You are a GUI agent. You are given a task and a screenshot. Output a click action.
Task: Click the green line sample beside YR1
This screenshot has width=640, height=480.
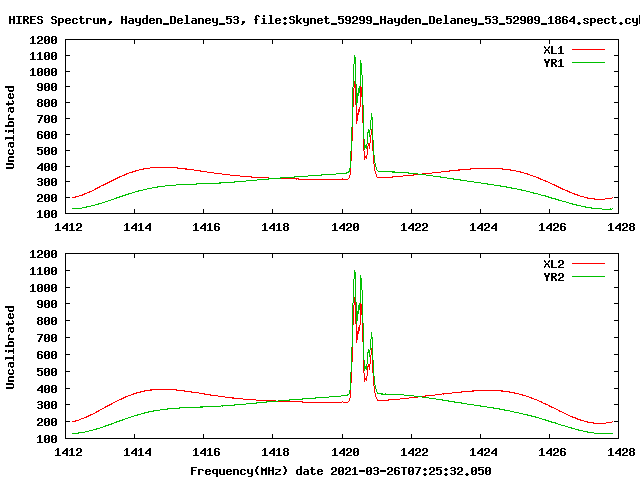pos(588,63)
